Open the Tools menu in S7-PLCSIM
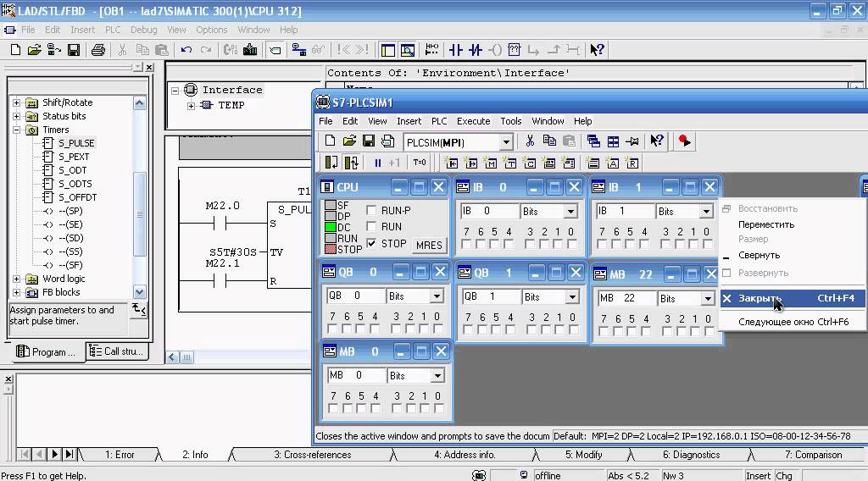Viewport: 868px width, 481px height. point(511,121)
